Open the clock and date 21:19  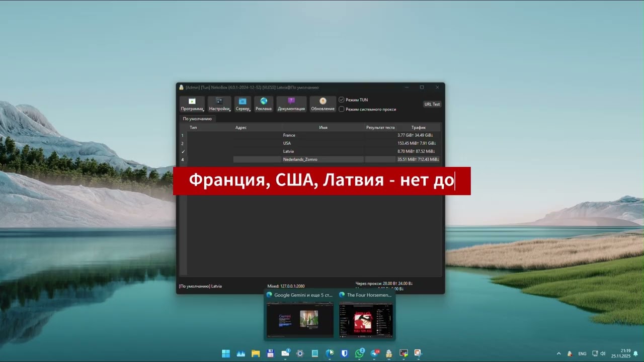[x=621, y=353]
